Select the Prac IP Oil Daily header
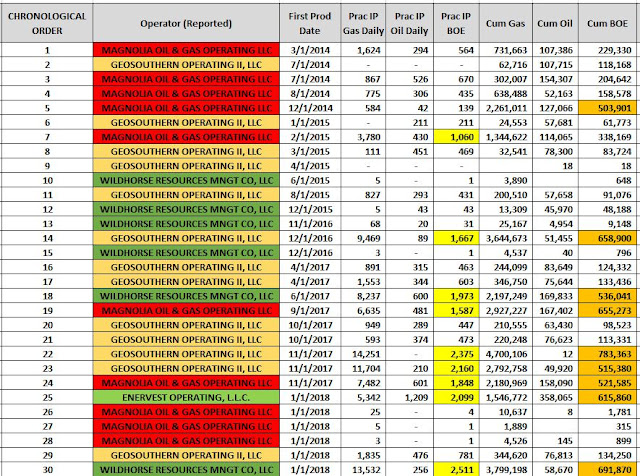This screenshot has width=640, height=476. (409, 23)
